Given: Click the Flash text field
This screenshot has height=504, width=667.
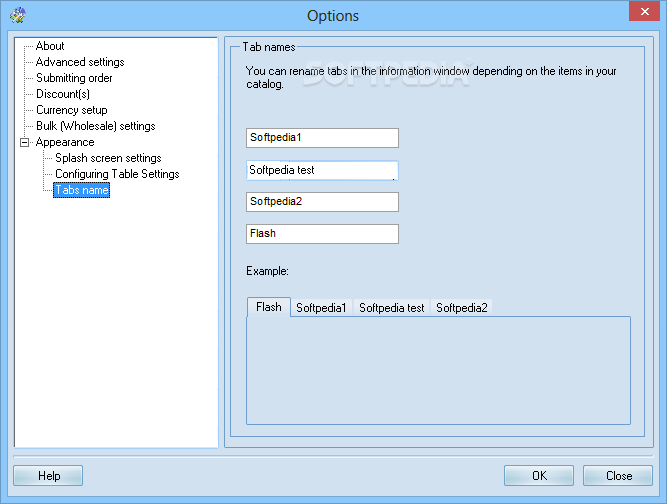Looking at the screenshot, I should pyautogui.click(x=322, y=234).
